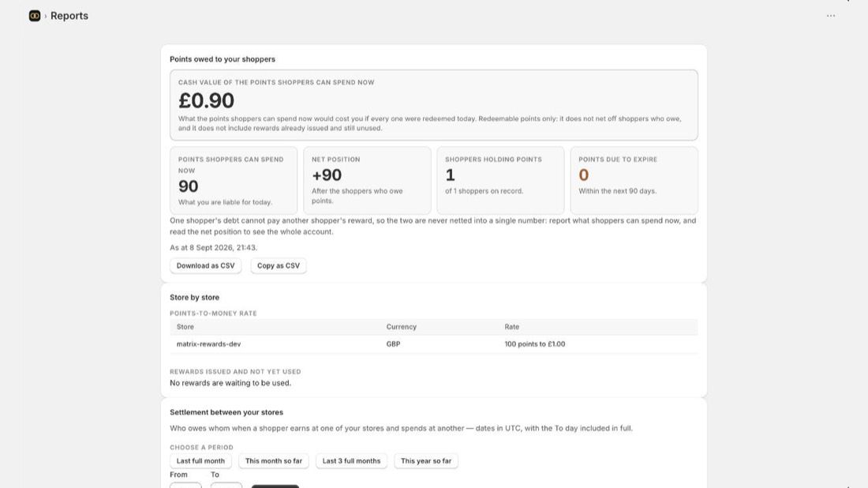Select This month so far period

point(274,461)
